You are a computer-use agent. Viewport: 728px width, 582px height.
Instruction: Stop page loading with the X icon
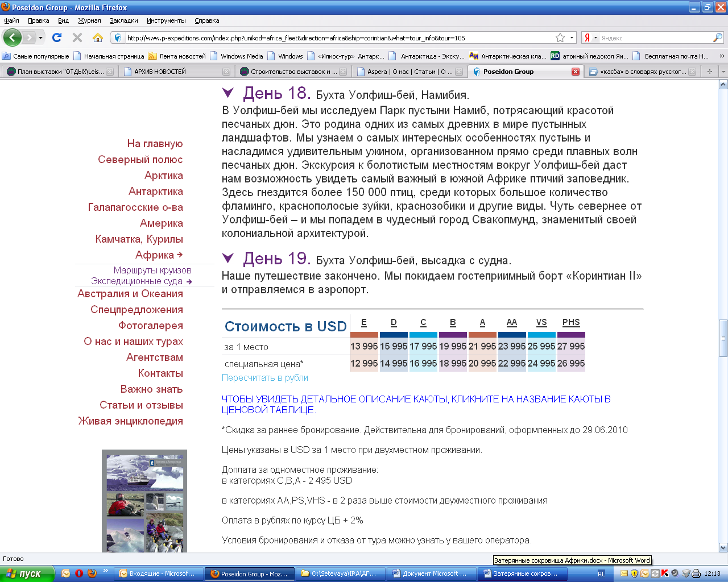[x=77, y=38]
